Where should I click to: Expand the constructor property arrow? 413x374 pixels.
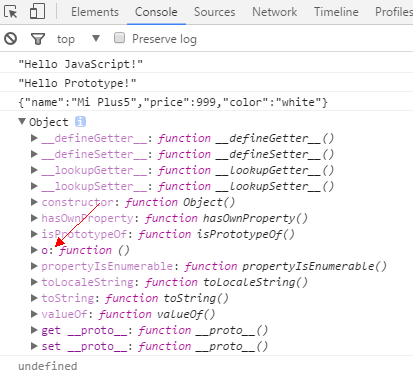pyautogui.click(x=34, y=202)
